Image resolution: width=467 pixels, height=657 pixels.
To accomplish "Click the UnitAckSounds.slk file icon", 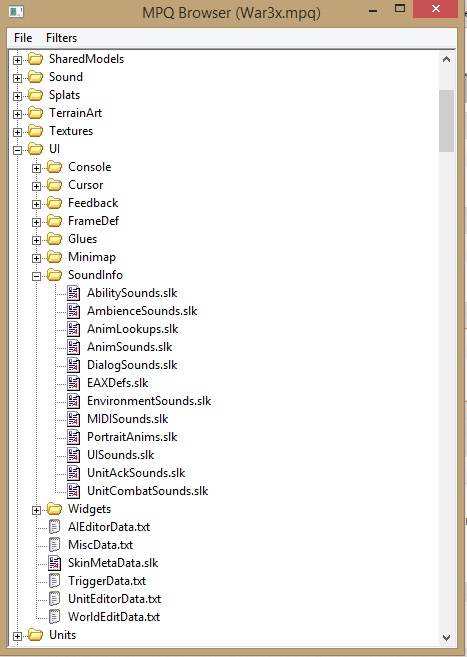I will coord(73,473).
